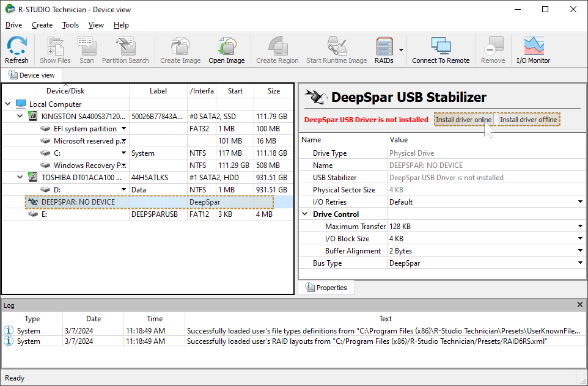Screen dimensions: 588x386
Task: Select the RAID layouts log entry text
Action: [x=367, y=341]
